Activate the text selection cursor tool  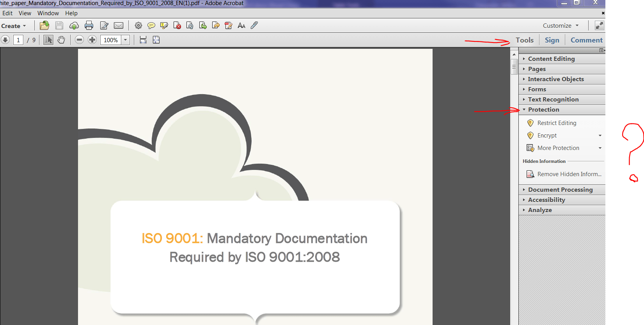(48, 40)
